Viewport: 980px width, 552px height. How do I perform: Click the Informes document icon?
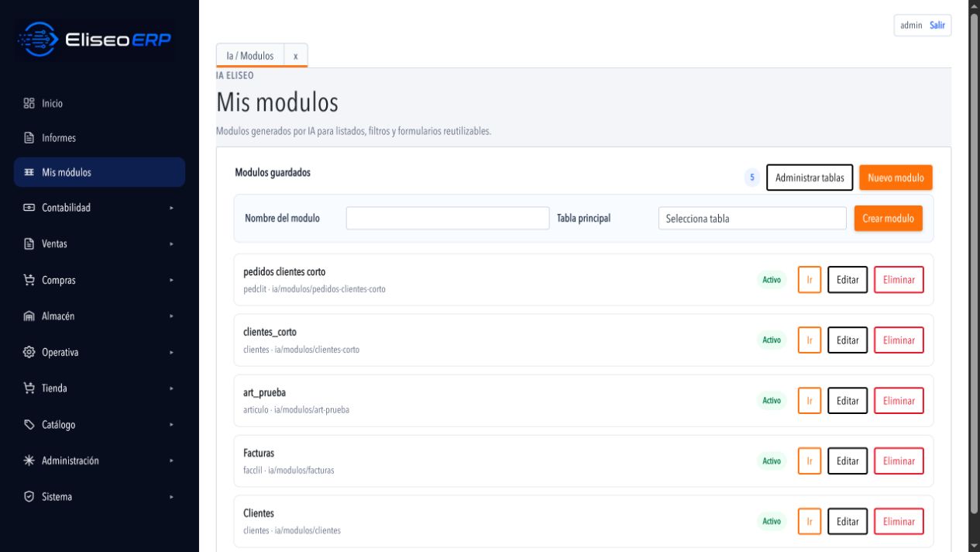click(29, 138)
